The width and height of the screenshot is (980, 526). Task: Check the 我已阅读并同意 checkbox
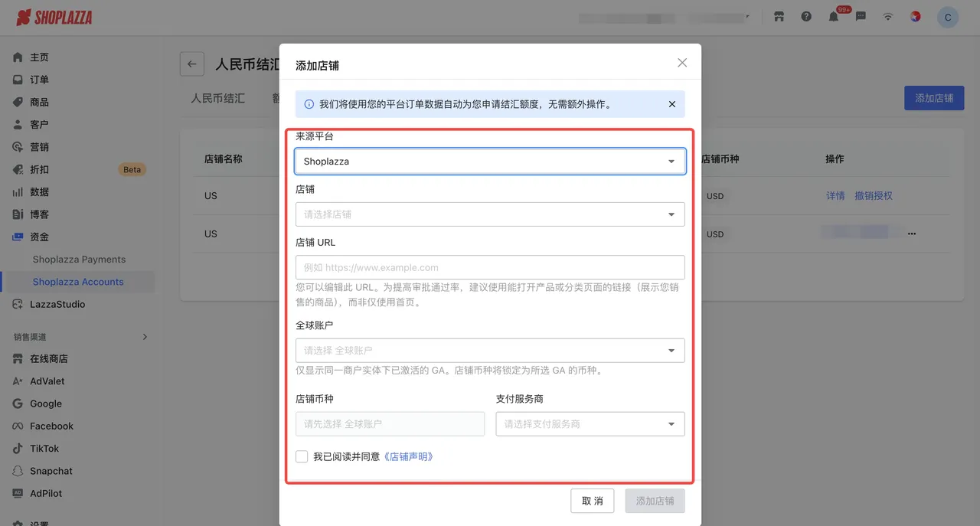(302, 456)
